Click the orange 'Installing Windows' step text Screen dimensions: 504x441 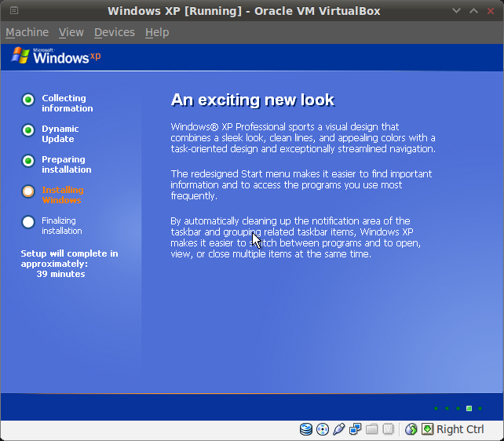63,195
